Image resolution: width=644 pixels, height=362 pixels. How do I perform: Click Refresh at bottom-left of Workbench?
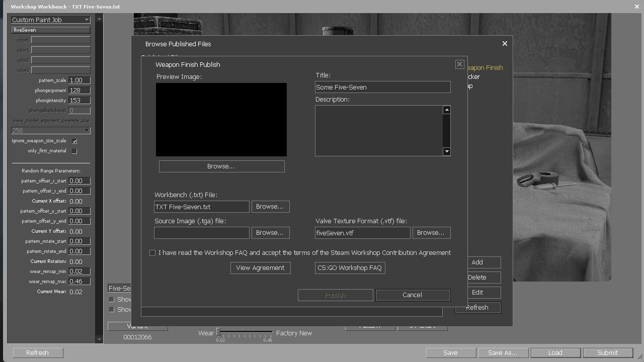click(38, 353)
